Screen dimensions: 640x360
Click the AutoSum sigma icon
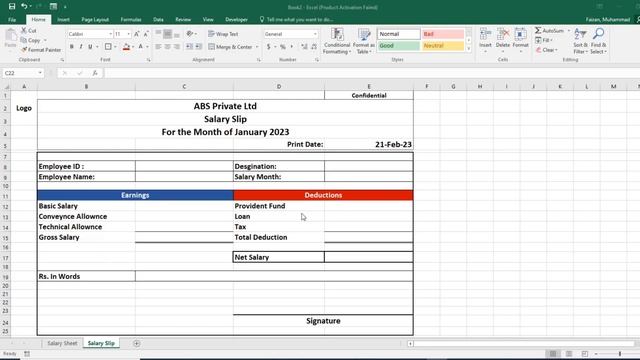[x=538, y=31]
